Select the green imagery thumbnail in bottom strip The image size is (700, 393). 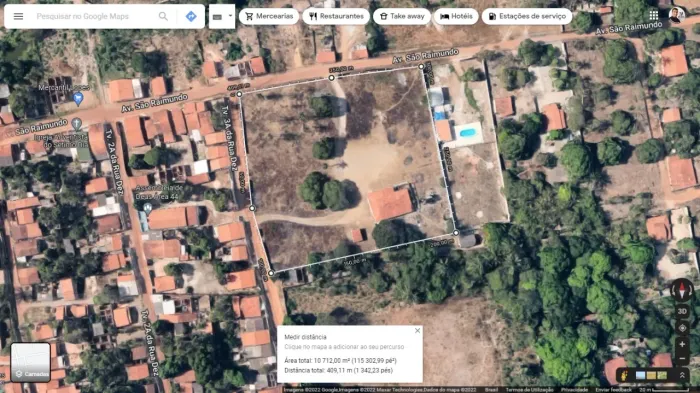pyautogui.click(x=662, y=376)
